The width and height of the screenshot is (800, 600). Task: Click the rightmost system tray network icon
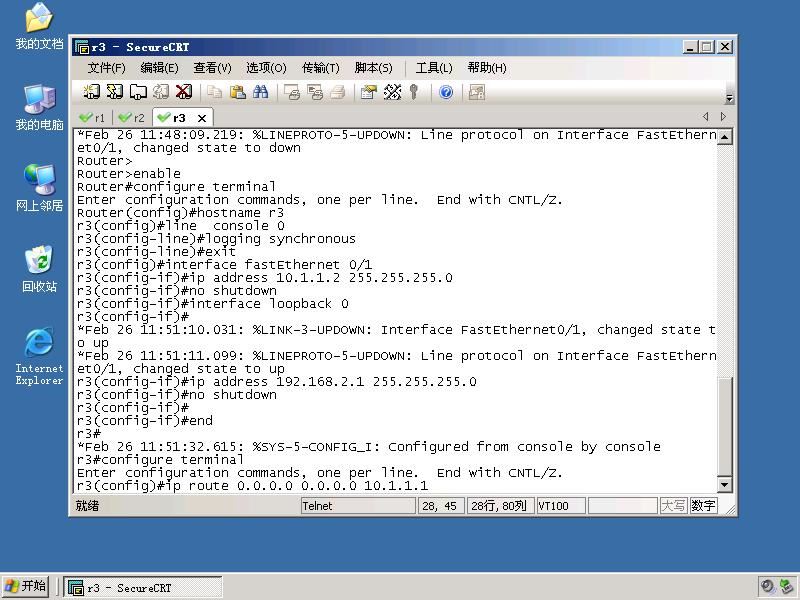787,587
